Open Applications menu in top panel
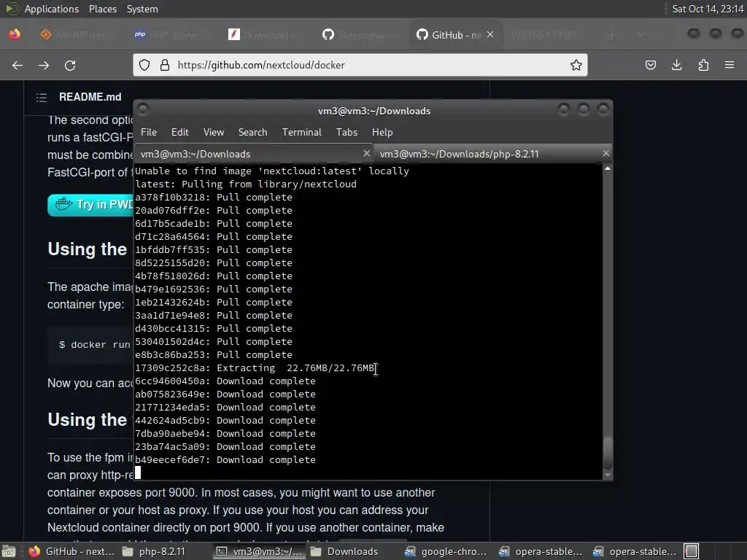The width and height of the screenshot is (747, 560). click(52, 9)
